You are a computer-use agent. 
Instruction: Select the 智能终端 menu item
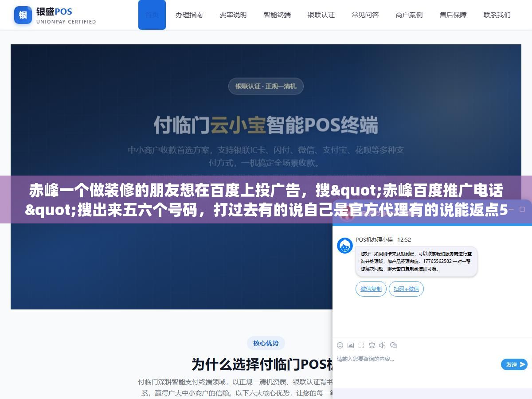point(277,15)
